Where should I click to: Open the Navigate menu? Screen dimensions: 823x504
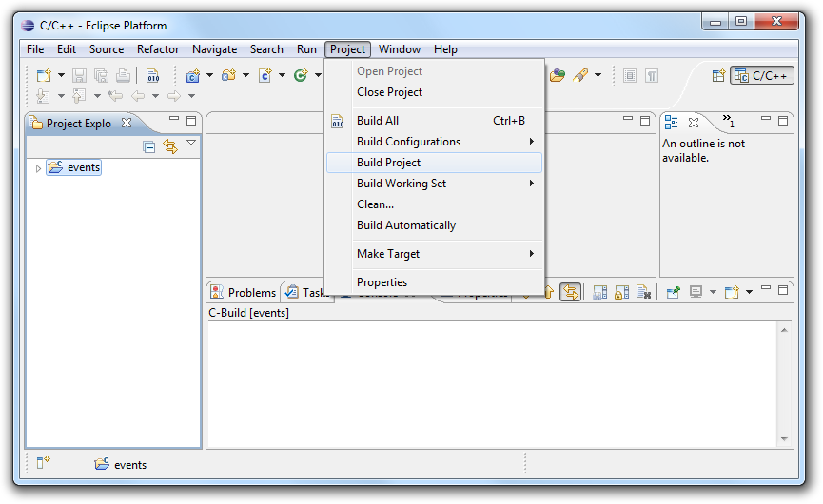click(215, 49)
